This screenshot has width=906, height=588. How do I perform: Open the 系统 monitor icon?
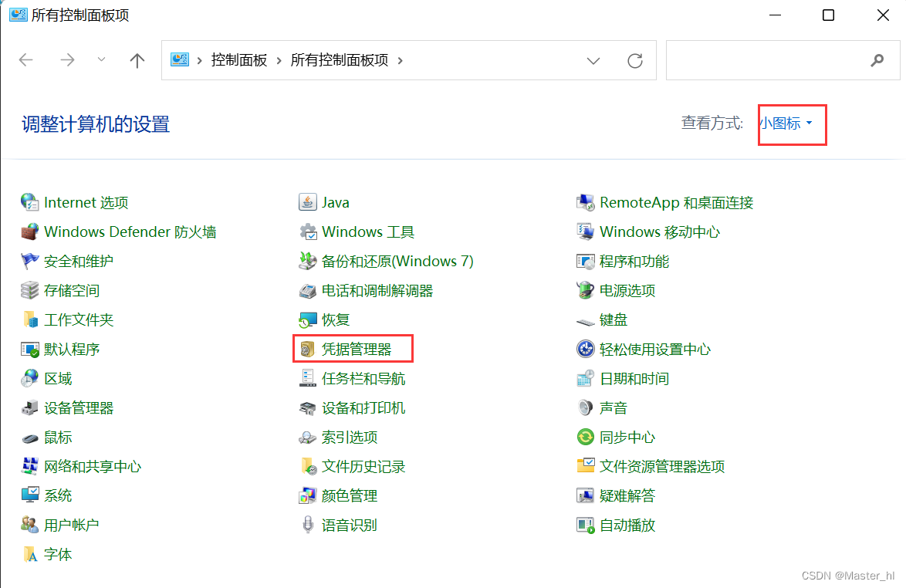pos(29,495)
